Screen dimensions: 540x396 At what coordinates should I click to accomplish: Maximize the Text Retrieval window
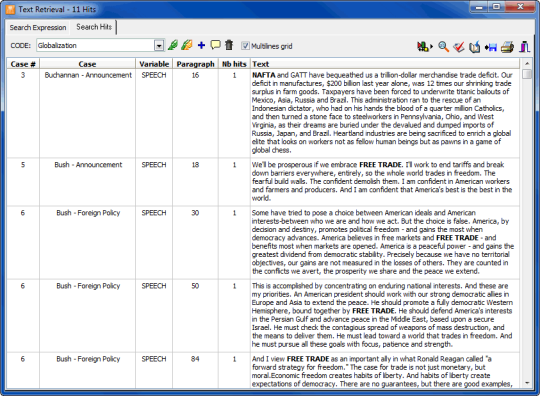(496, 7)
